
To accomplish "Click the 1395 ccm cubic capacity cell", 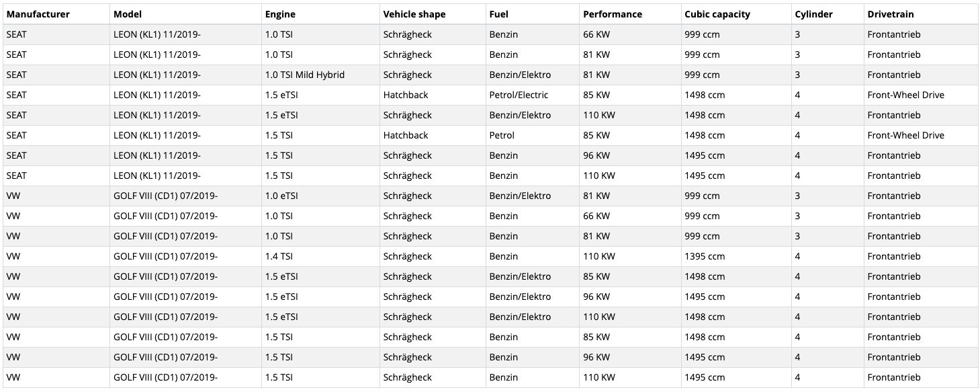I will (705, 256).
